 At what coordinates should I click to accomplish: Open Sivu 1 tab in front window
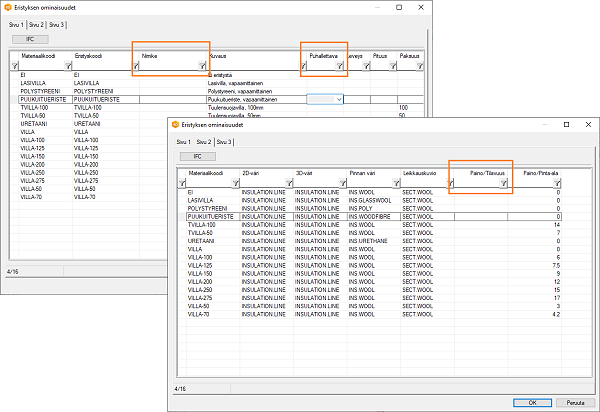(x=184, y=142)
